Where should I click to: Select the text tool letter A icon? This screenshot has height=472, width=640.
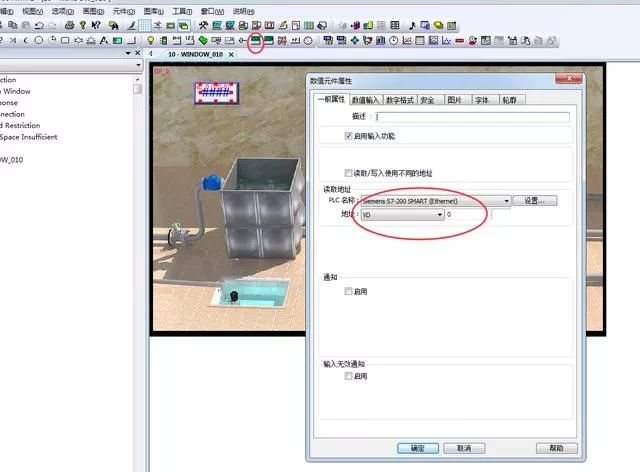tap(104, 40)
